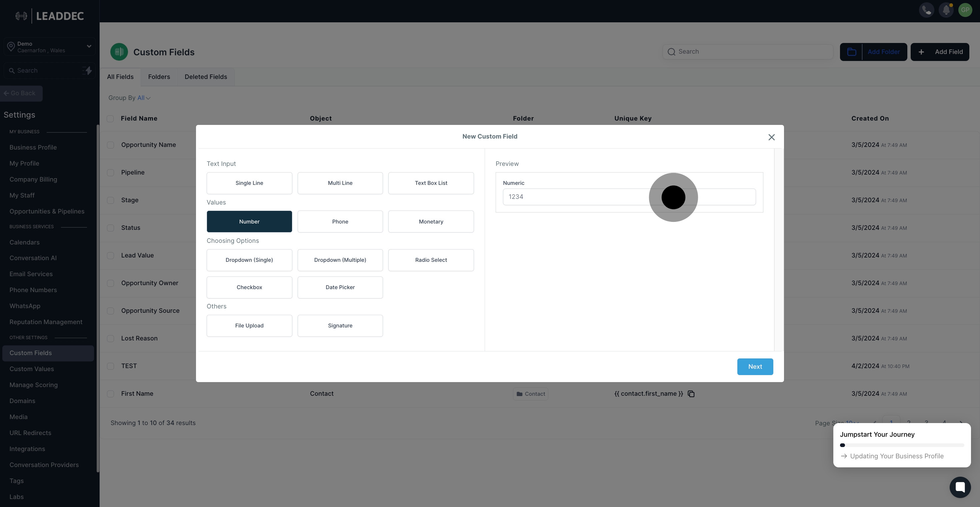Viewport: 980px width, 507px height.
Task: Select the Dropdown (Single) field type
Action: point(249,260)
